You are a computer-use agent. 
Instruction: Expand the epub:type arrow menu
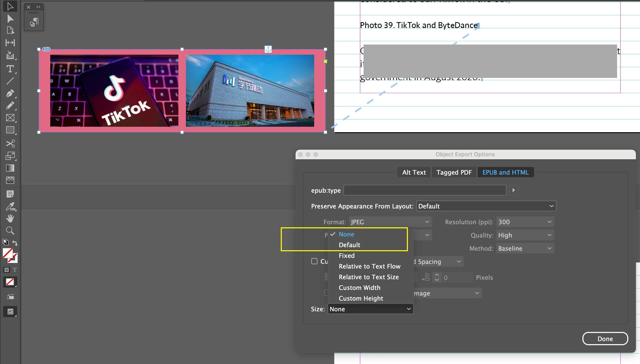[x=514, y=190]
